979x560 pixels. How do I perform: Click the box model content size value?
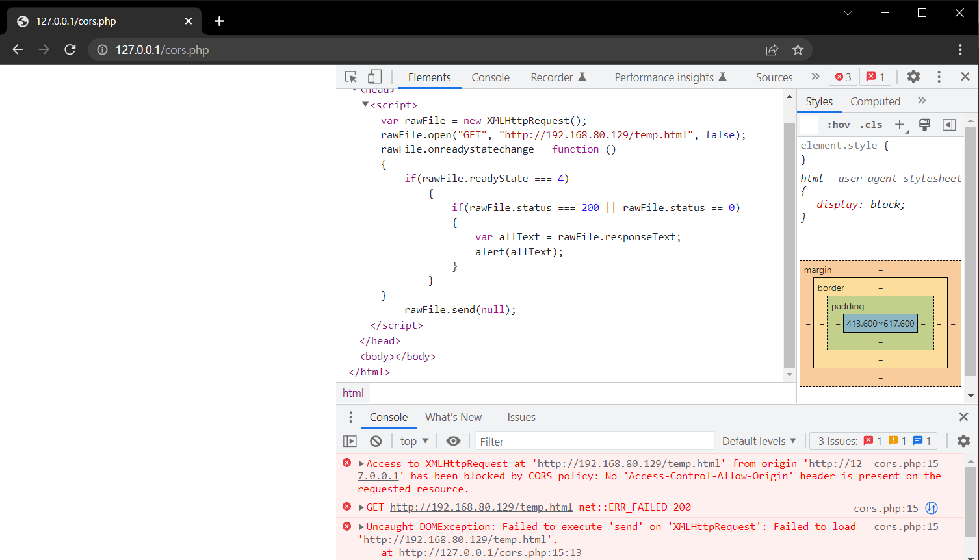(x=880, y=324)
